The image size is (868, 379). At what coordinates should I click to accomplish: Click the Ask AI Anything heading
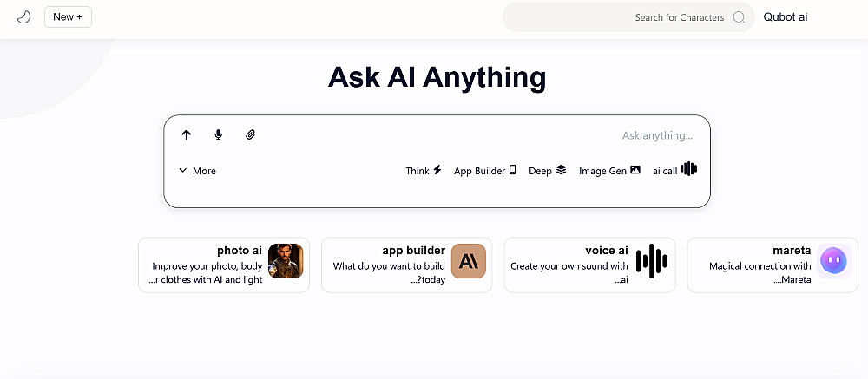[437, 77]
